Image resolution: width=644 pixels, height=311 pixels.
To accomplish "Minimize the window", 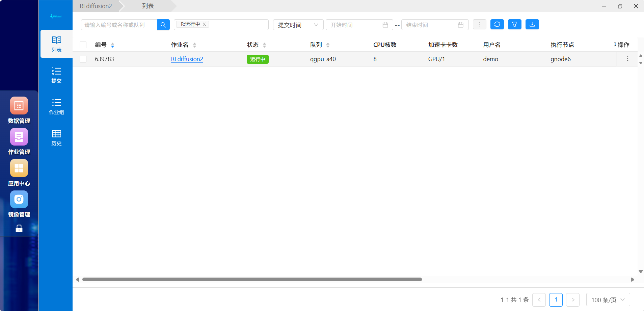I will point(604,6).
